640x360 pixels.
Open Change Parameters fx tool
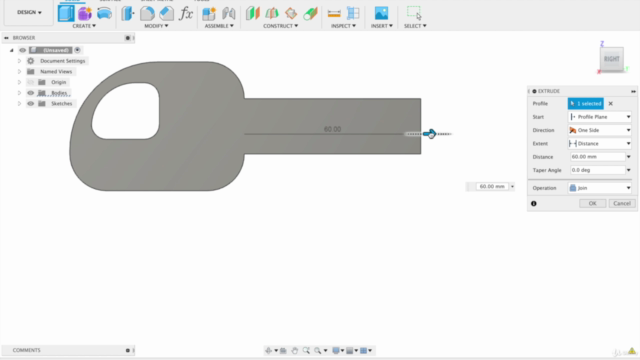pos(186,13)
